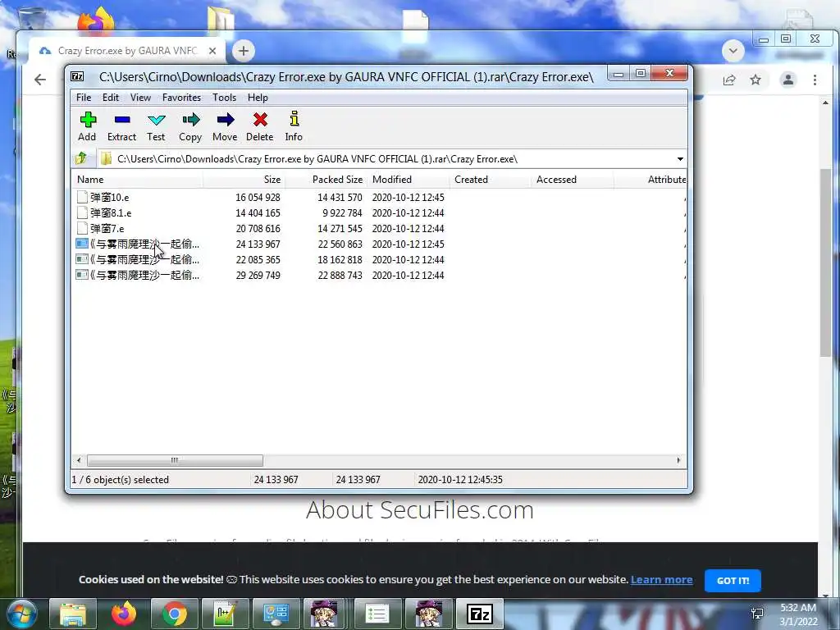Click file icon of the 24 133 967 entry
This screenshot has height=630, width=840.
point(81,244)
